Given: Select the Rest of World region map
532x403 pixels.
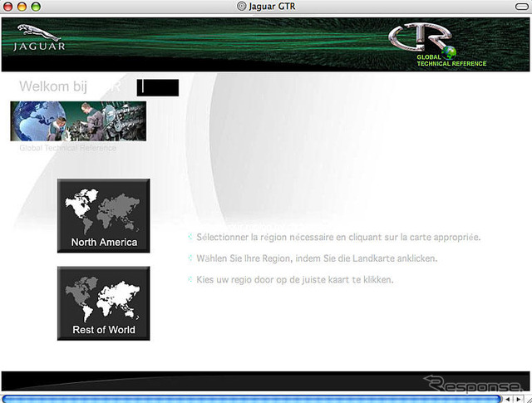Looking at the screenshot, I should 103,303.
